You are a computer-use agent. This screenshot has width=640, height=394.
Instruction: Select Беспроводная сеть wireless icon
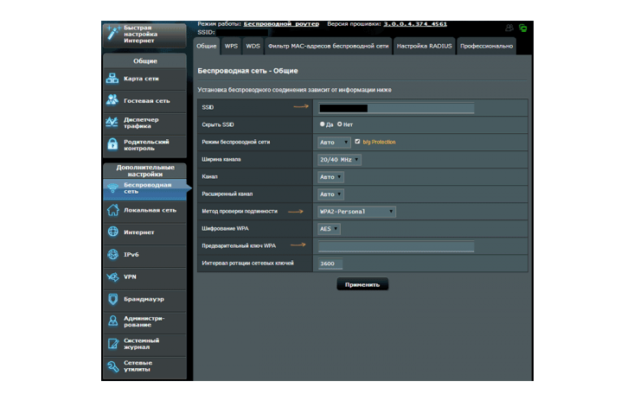(x=112, y=188)
